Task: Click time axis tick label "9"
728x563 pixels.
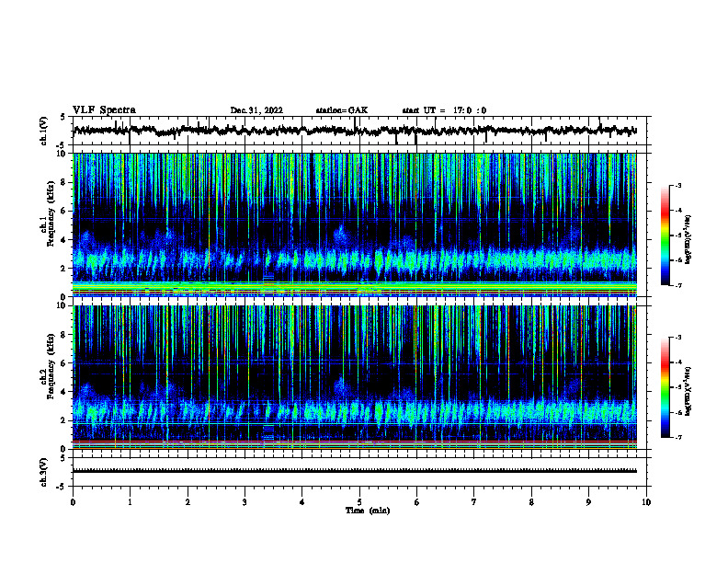Action: (588, 502)
